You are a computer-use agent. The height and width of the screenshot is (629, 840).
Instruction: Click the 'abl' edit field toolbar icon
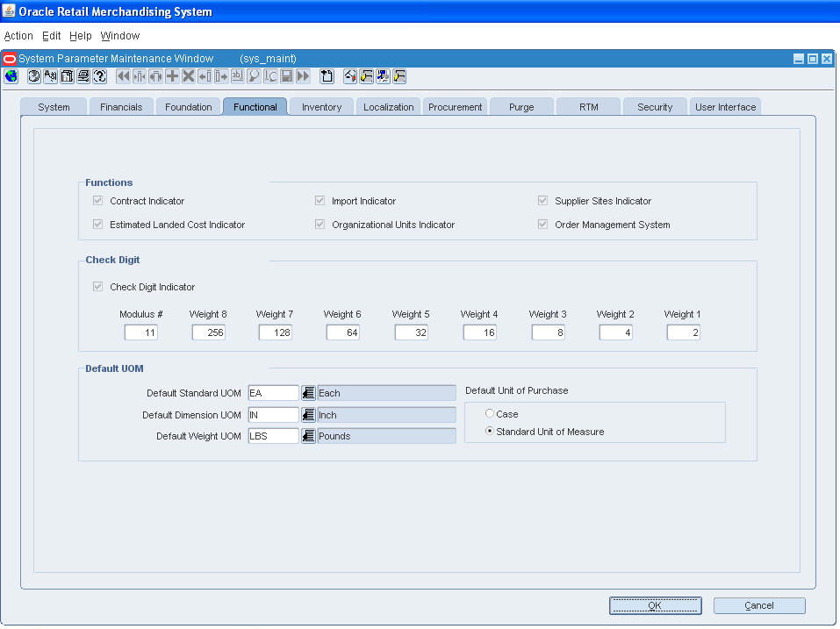[237, 76]
